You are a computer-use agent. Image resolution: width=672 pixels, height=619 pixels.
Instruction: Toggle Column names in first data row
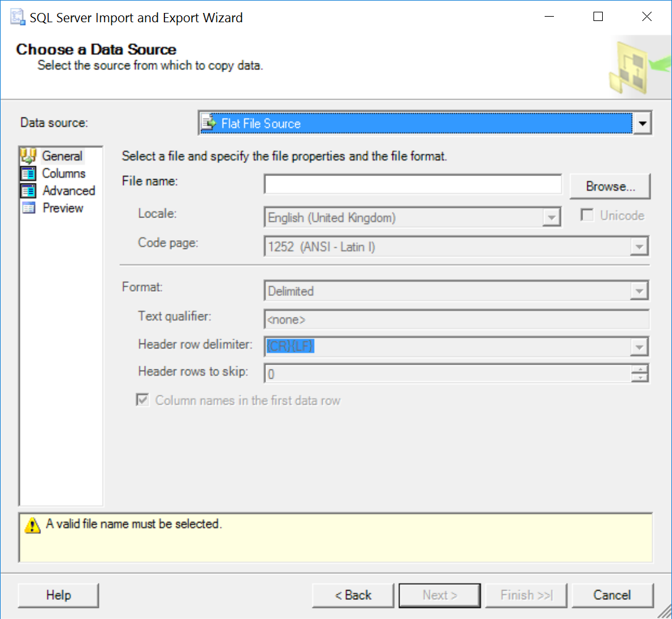143,400
